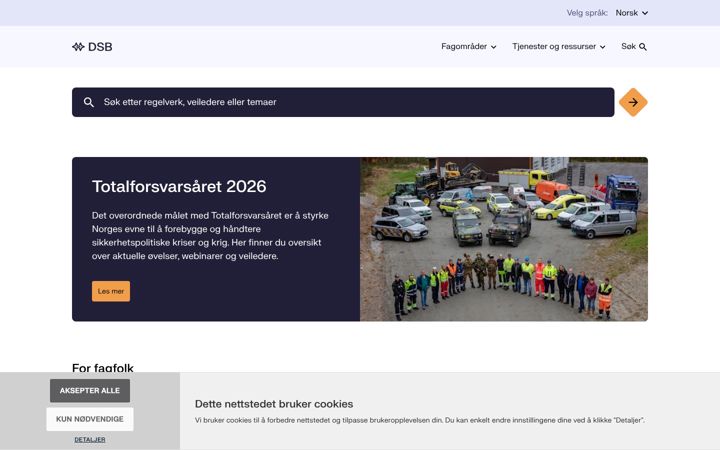Choose KUN NØDVENDIGE cookies
This screenshot has width=720, height=450.
(90, 419)
